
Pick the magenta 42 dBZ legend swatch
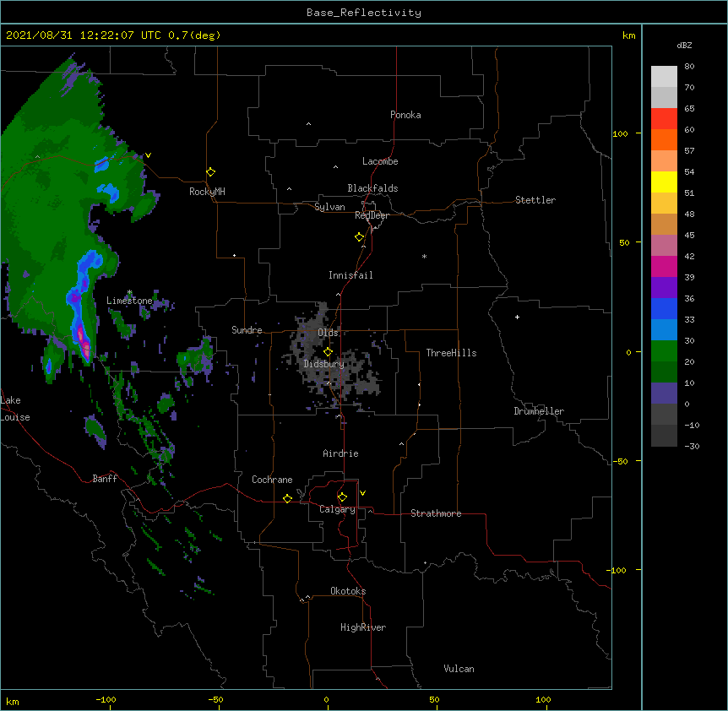(664, 266)
